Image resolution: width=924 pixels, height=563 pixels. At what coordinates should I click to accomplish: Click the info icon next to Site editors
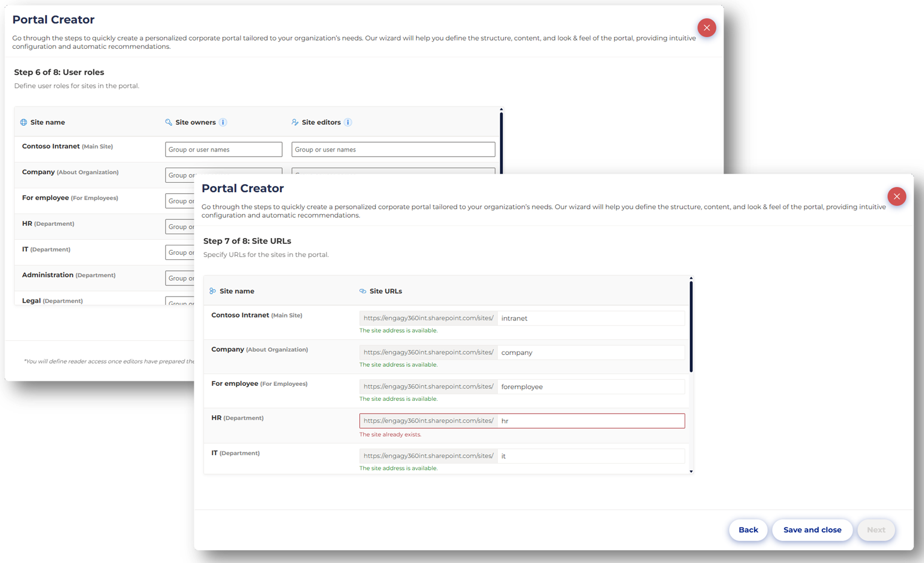(x=348, y=122)
